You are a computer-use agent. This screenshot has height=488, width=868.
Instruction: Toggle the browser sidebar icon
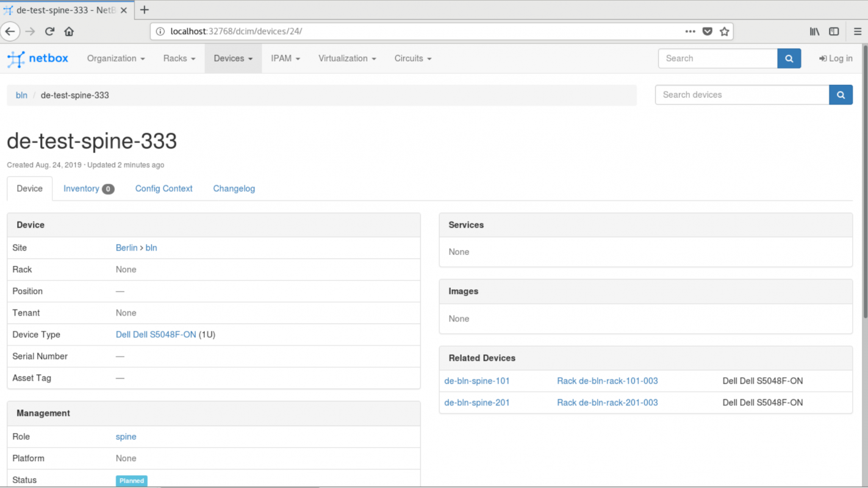[x=834, y=31]
